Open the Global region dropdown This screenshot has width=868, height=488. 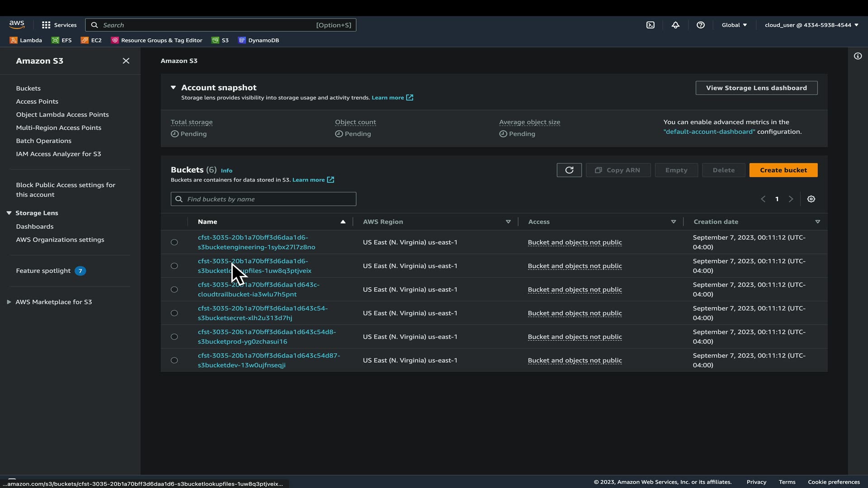(734, 25)
